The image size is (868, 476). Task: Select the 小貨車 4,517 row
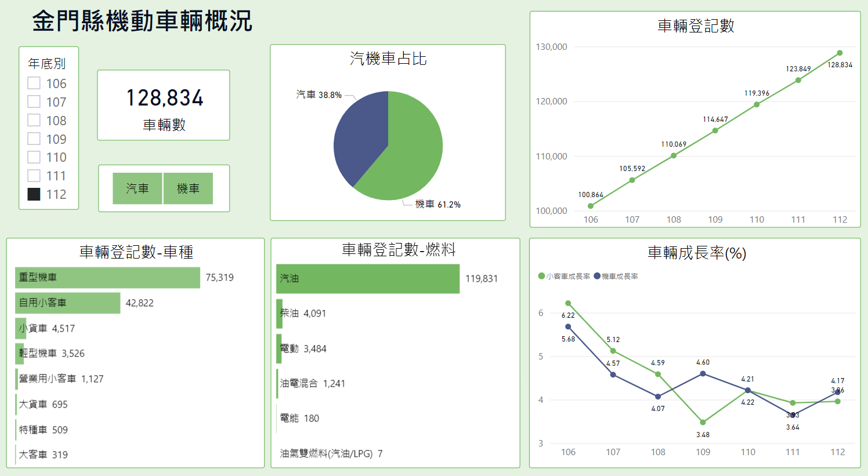pos(46,328)
